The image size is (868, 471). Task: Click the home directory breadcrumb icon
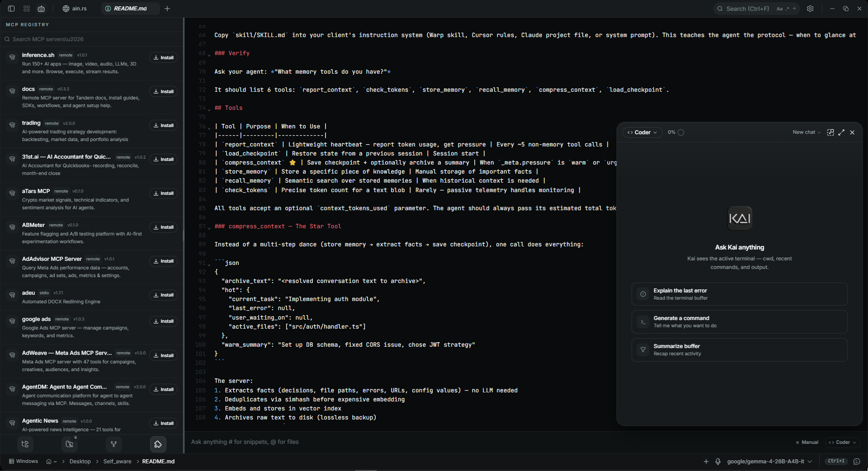point(49,462)
